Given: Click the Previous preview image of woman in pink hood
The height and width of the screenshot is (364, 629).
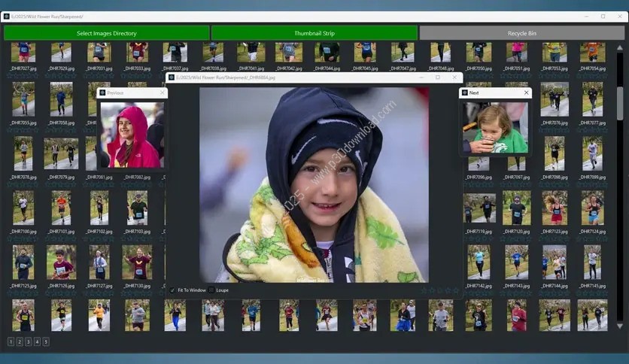Looking at the screenshot, I should click(x=132, y=135).
